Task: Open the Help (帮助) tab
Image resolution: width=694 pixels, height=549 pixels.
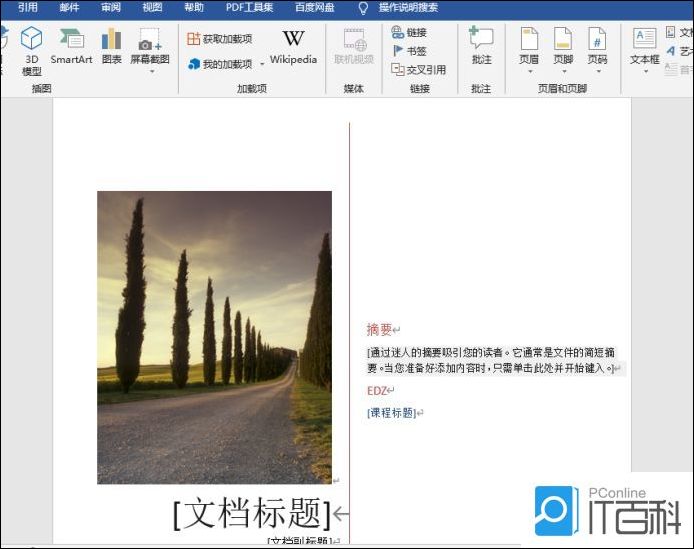Action: tap(194, 8)
